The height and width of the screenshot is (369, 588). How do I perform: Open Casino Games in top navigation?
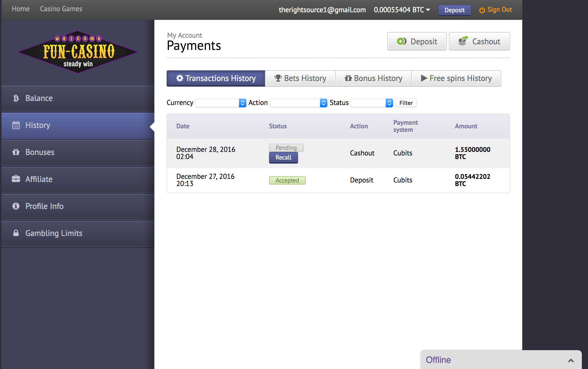(61, 9)
